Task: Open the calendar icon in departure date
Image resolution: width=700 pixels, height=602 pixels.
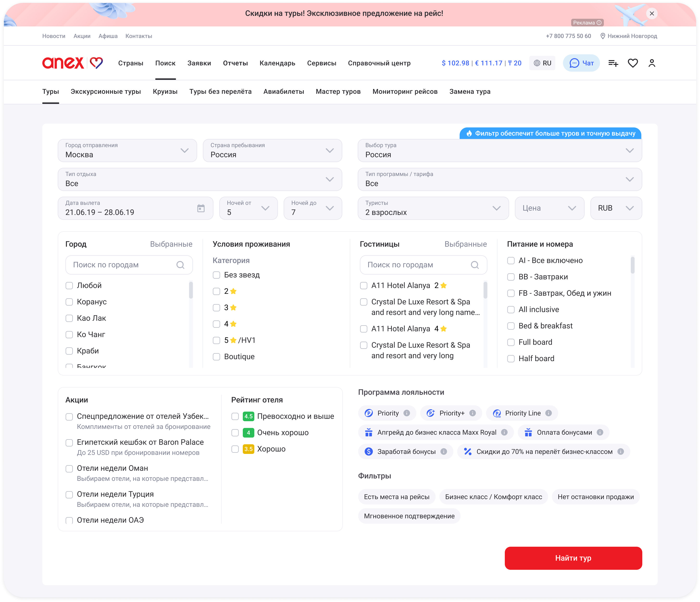Action: tap(201, 208)
